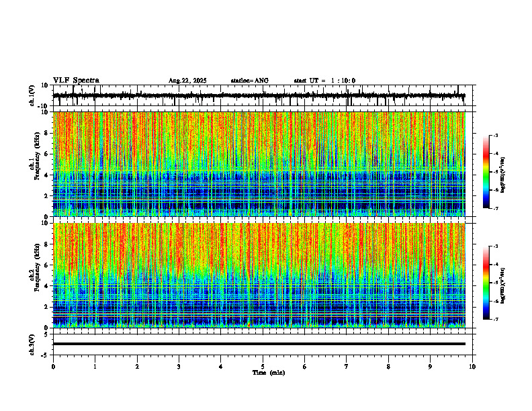
Task: Click the ch.1(V) waveform trace panel
Action: click(264, 95)
